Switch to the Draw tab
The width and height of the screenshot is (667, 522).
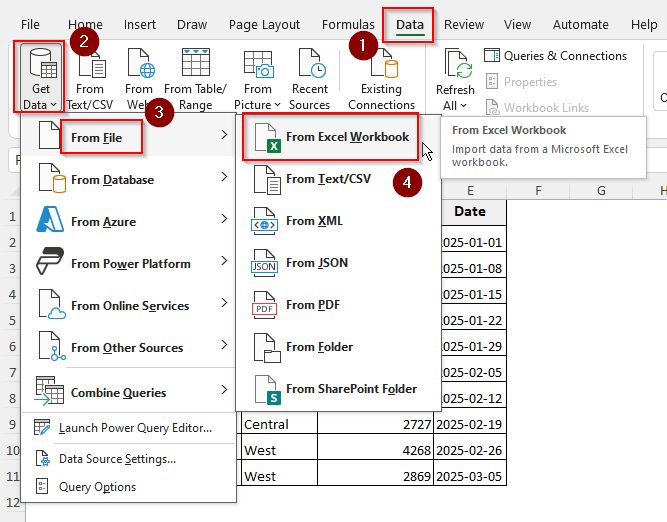(192, 25)
